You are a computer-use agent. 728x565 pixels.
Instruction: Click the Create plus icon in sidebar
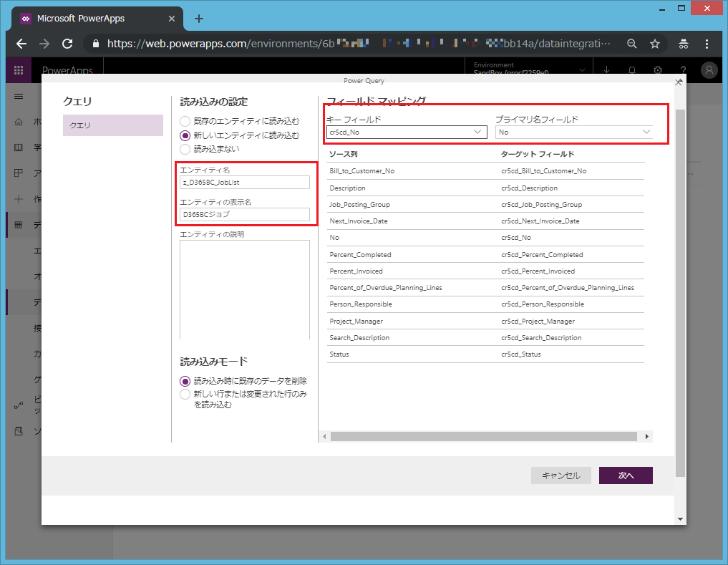click(19, 199)
